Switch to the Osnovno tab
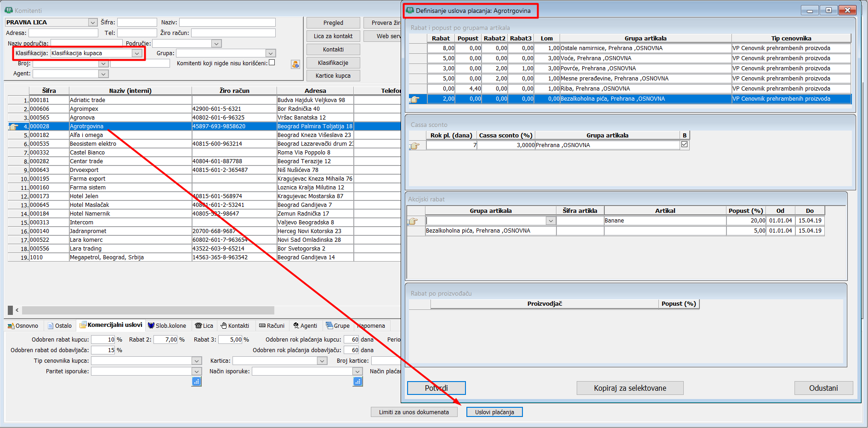 pyautogui.click(x=23, y=325)
